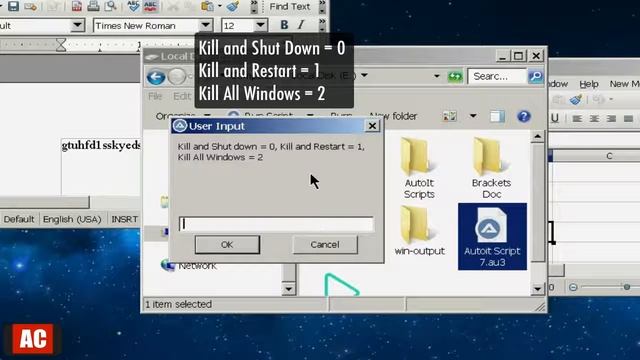
Task: Toggle the preview pane button in Explorer
Action: click(497, 117)
